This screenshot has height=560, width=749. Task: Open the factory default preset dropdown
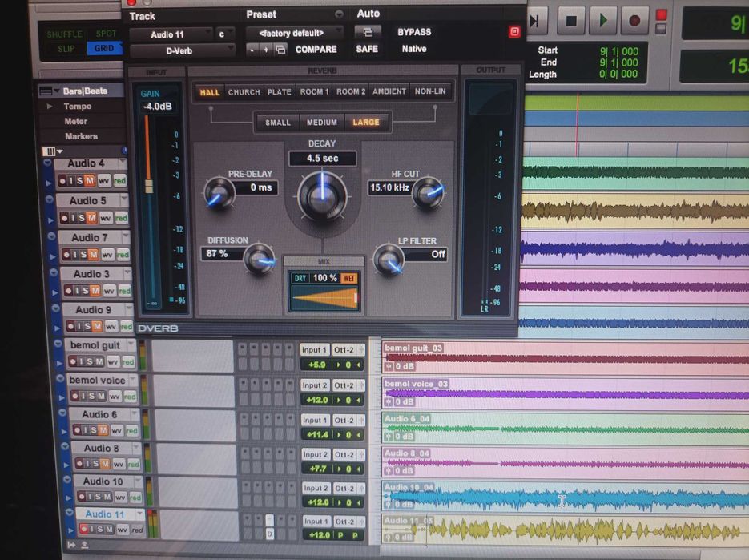coord(295,33)
